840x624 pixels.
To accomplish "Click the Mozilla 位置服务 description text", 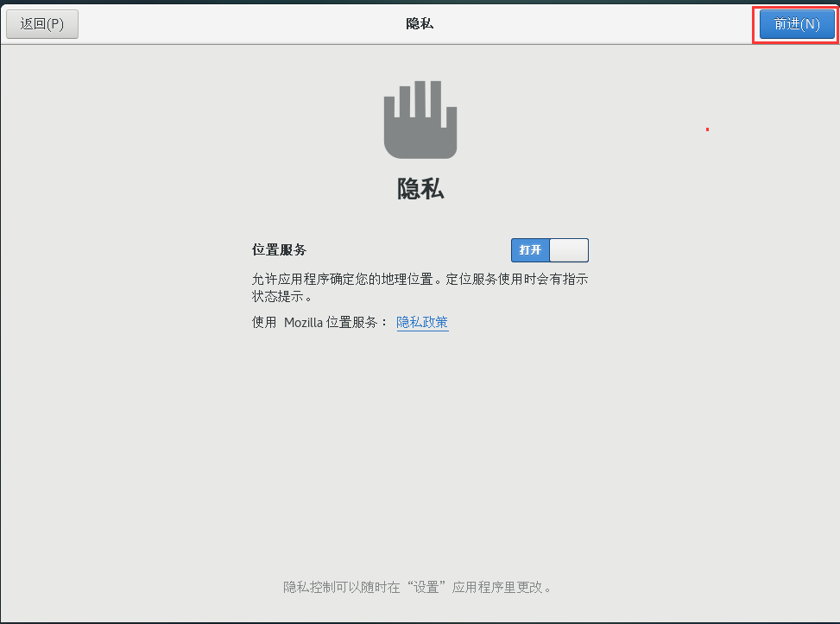I will (x=319, y=322).
